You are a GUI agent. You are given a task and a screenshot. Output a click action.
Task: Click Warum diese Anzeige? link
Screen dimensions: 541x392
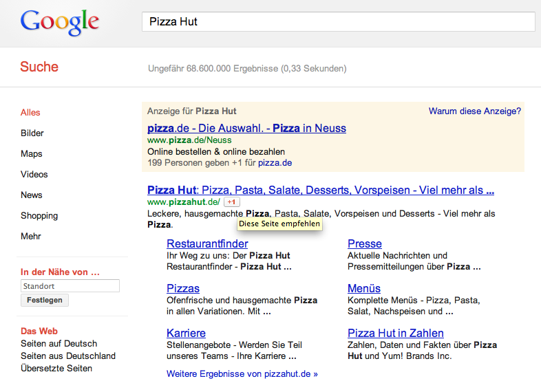pyautogui.click(x=474, y=111)
